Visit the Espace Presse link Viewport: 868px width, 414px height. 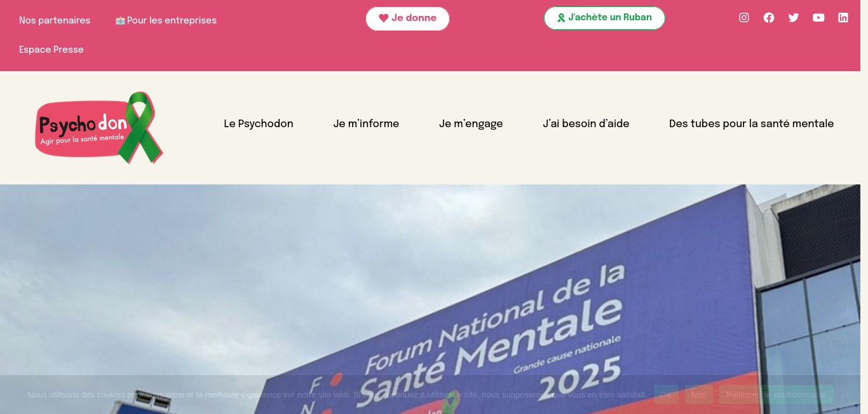[51, 50]
